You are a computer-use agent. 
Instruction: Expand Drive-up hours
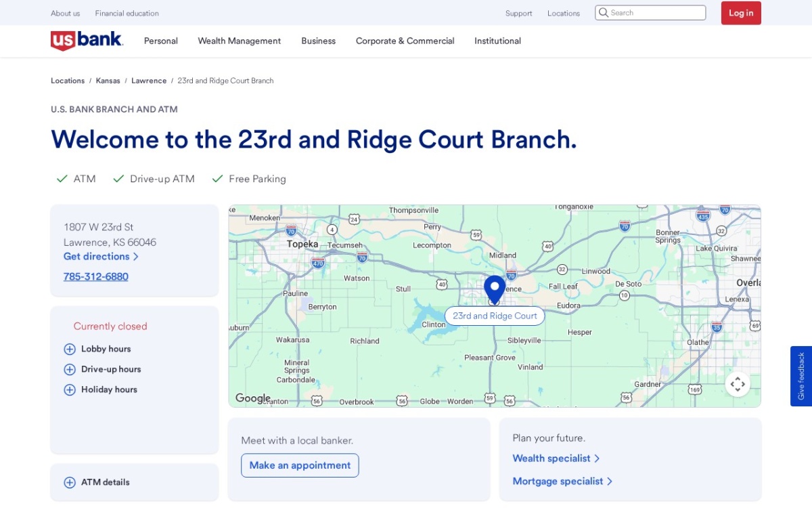102,369
